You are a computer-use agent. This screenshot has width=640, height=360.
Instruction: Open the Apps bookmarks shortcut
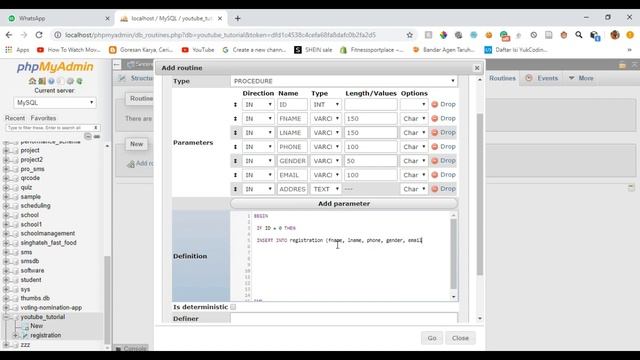(17, 50)
